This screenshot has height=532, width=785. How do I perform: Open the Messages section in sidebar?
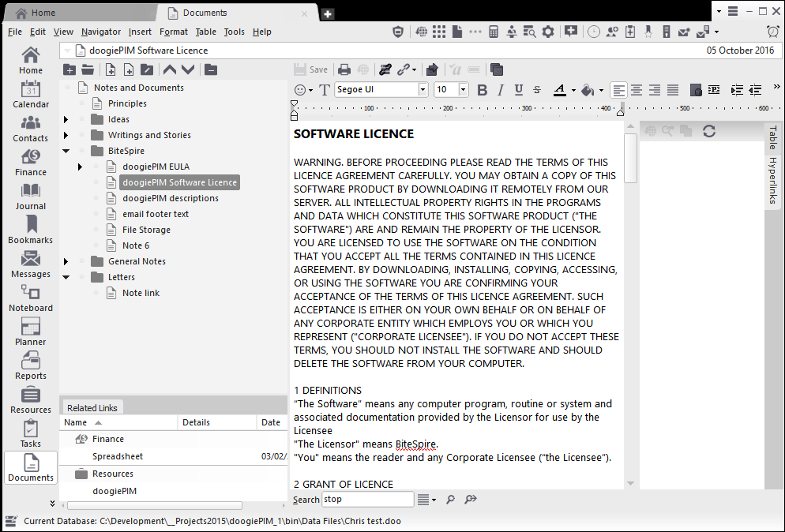pyautogui.click(x=31, y=264)
